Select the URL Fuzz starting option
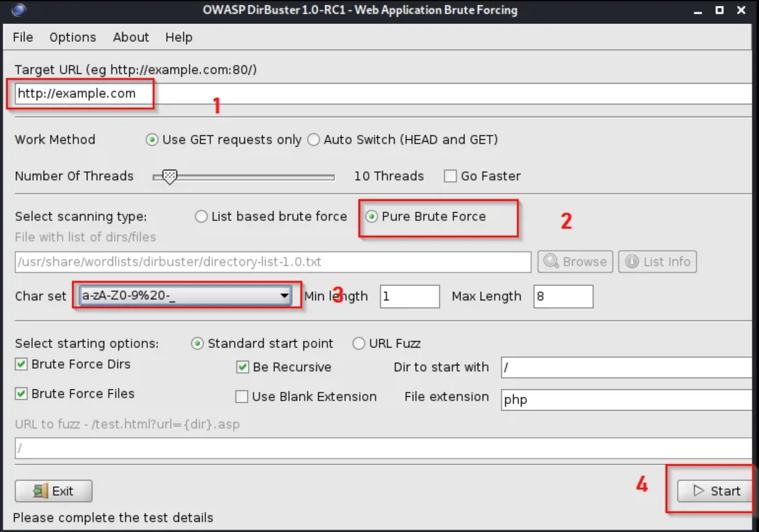This screenshot has width=759, height=532. click(x=359, y=344)
